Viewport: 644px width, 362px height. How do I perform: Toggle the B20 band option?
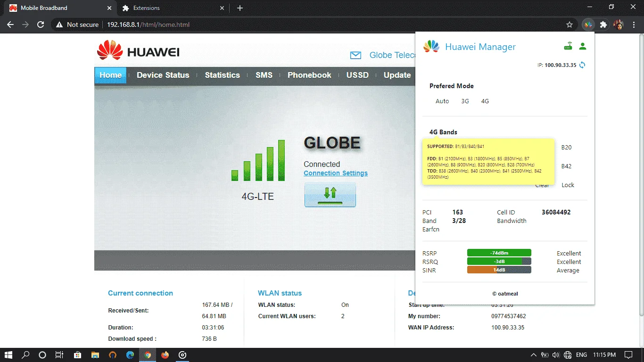[566, 147]
